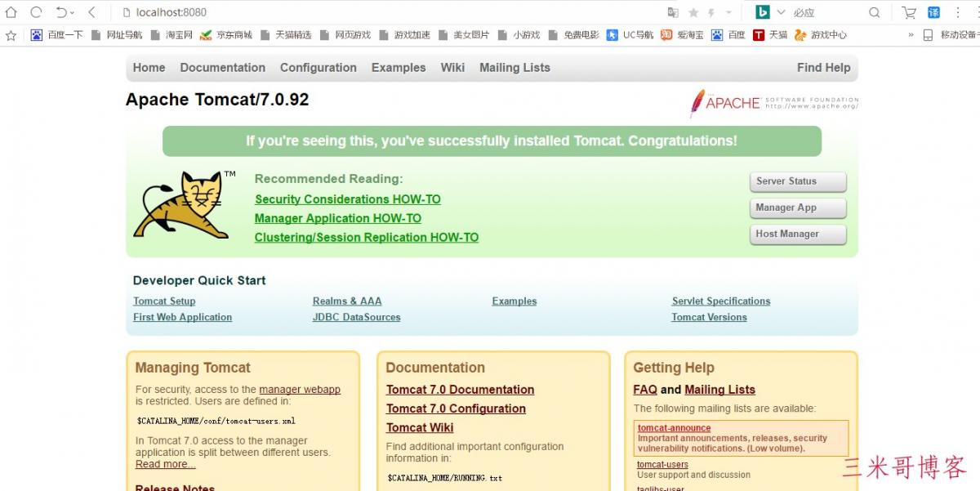
Task: Open Manager Application HOW-TO link
Action: click(x=338, y=218)
